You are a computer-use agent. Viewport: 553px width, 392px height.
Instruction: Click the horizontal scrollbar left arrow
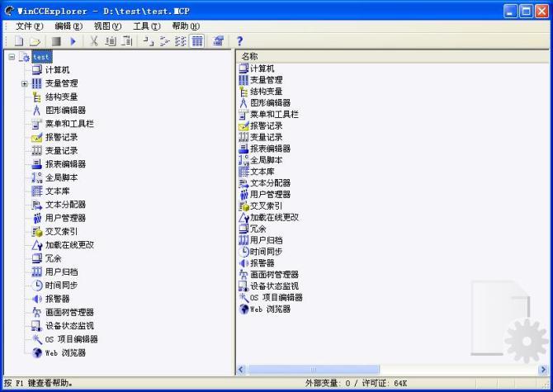pos(241,370)
